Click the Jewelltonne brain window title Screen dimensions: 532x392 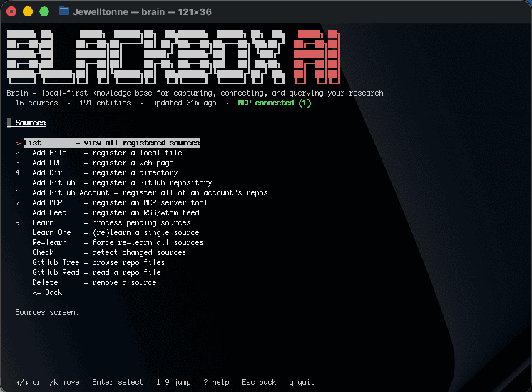tap(142, 12)
